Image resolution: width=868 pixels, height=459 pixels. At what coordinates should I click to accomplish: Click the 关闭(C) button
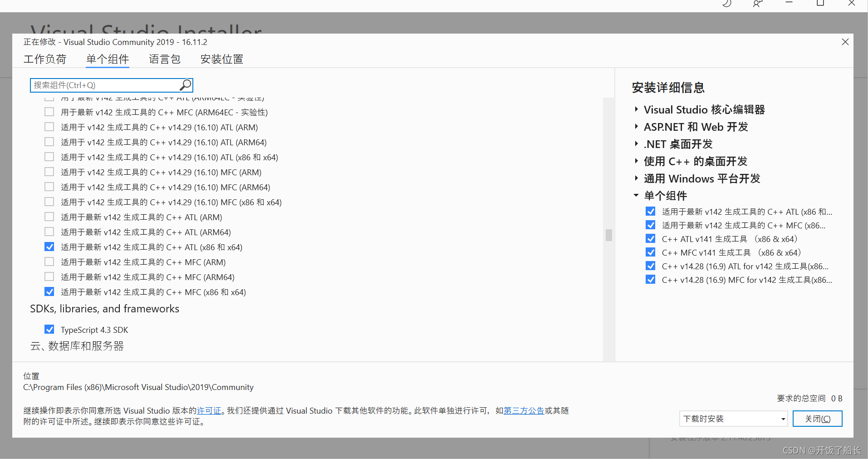pos(818,419)
